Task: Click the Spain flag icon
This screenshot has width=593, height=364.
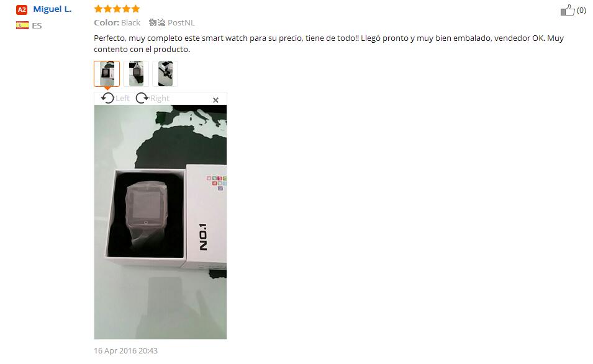Action: pos(22,25)
